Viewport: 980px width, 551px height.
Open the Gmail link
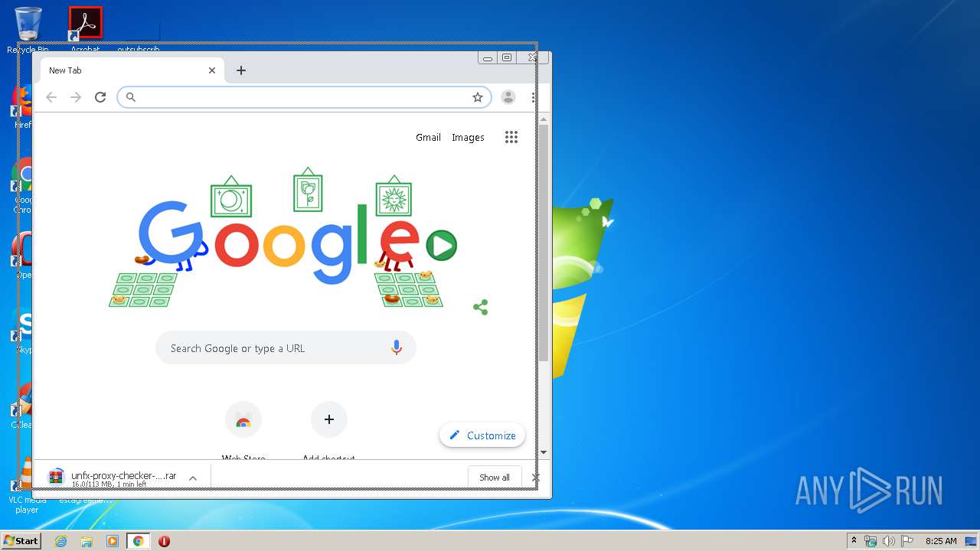click(428, 138)
